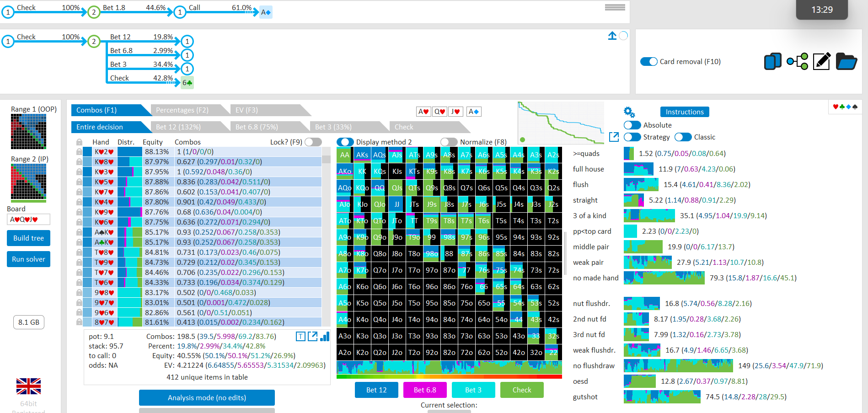Toggle the Absolute switch
This screenshot has width=868, height=413.
coord(632,125)
